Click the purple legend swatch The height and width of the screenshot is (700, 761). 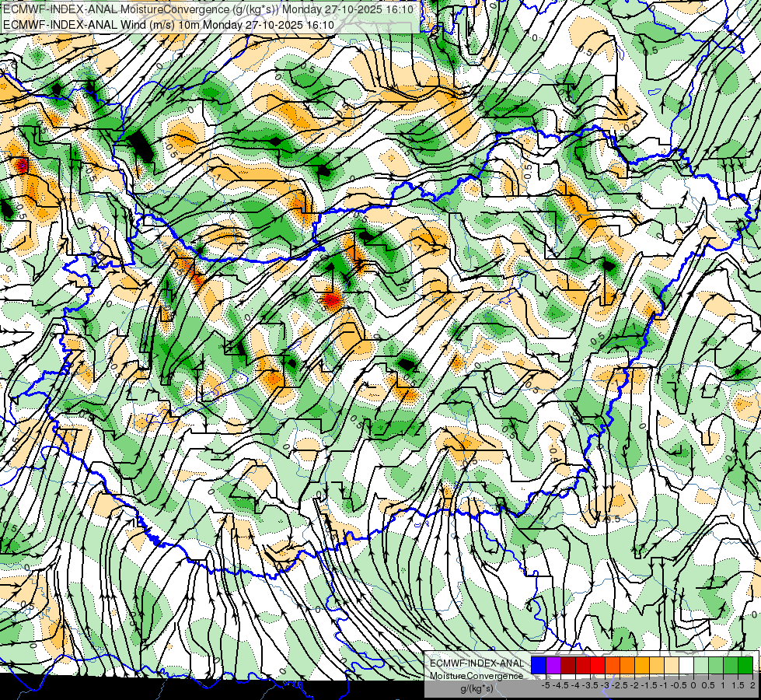click(553, 665)
